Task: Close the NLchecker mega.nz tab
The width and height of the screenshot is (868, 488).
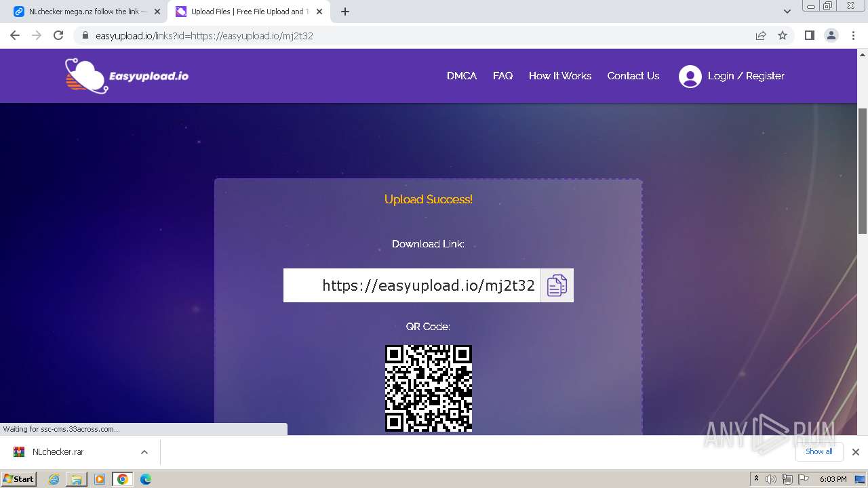Action: tap(157, 12)
